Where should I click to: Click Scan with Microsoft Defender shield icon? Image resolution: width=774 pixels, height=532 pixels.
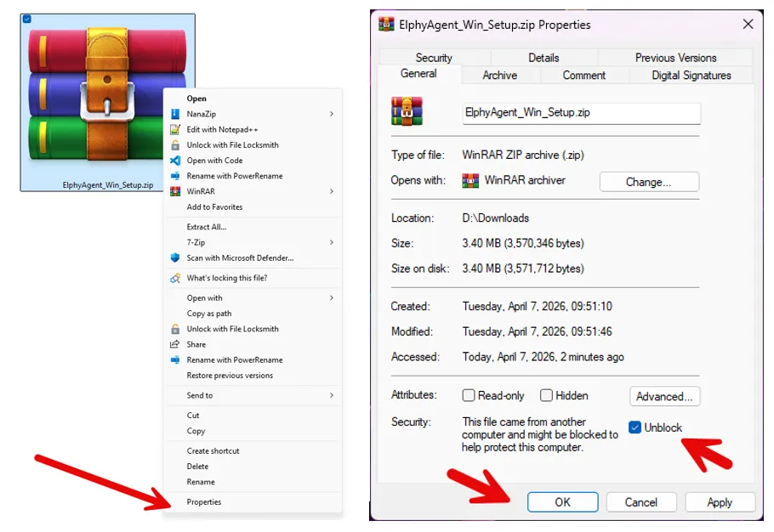click(x=175, y=258)
